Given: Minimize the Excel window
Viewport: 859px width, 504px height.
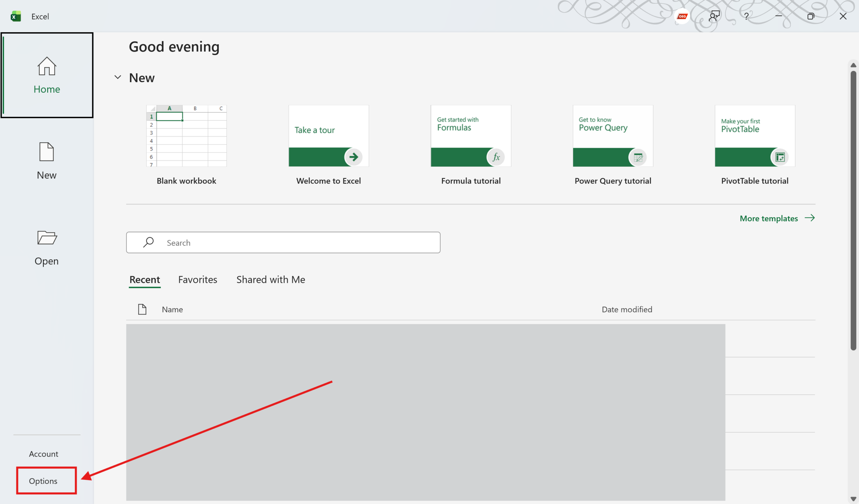Looking at the screenshot, I should 778,16.
